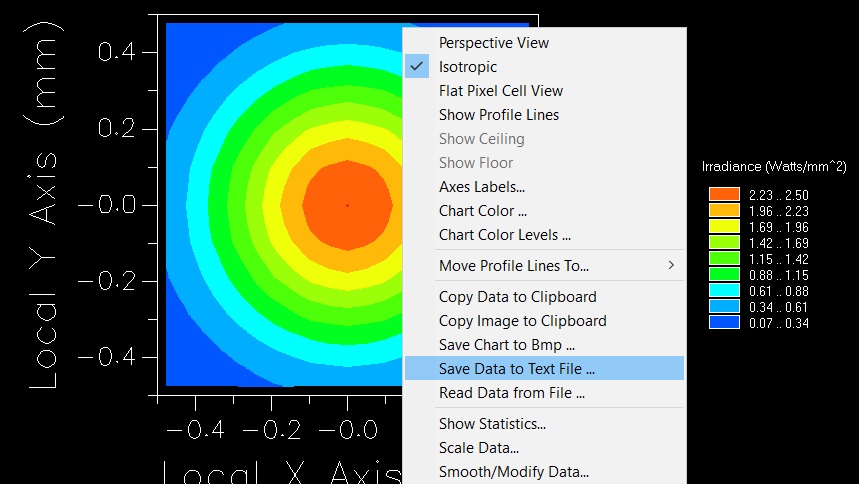Choose Save Data to Text File
859x484 pixels.
tap(544, 369)
